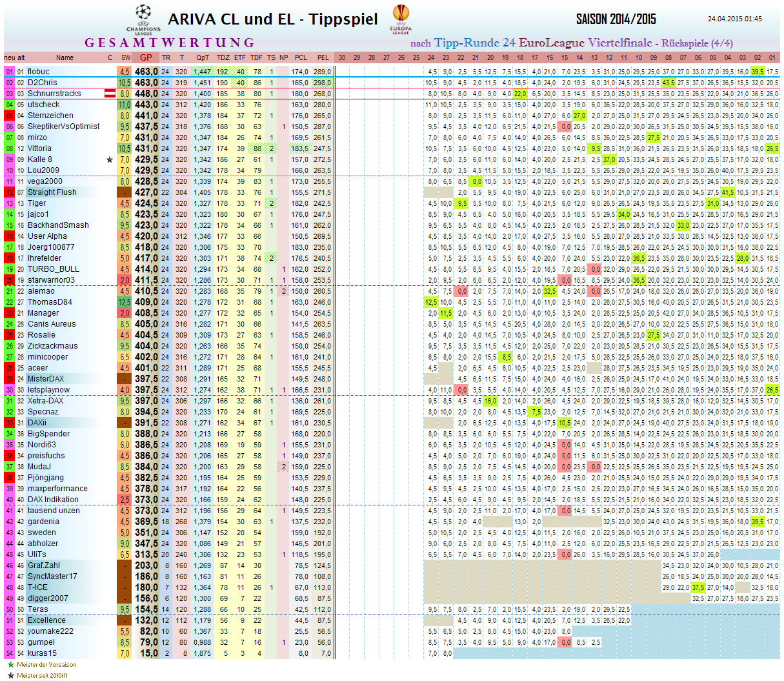Click the 'NP' column header
This screenshot has width=784, height=681.
(x=284, y=58)
